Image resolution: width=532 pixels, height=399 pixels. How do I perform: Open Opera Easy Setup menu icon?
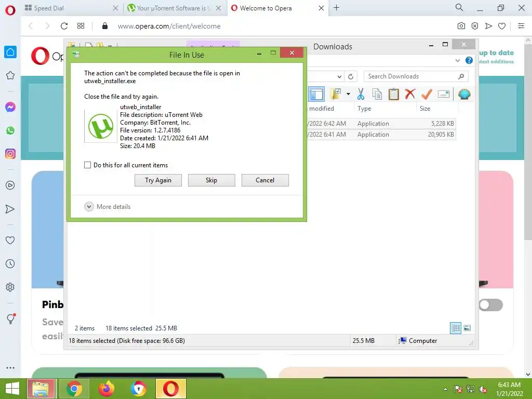(521, 26)
